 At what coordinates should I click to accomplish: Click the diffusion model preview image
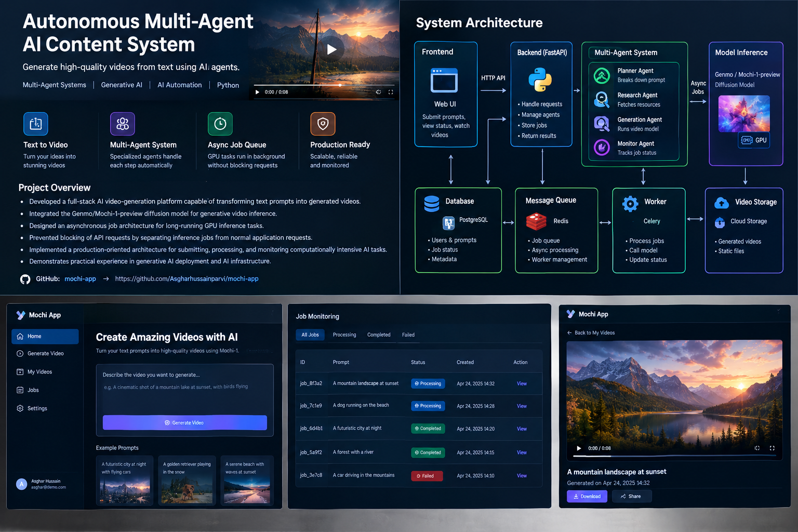coord(744,114)
